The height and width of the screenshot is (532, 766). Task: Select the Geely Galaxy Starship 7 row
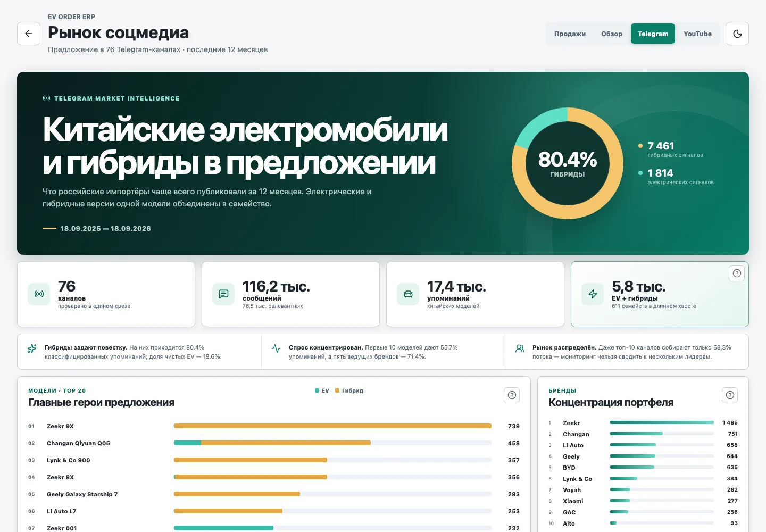click(x=274, y=494)
